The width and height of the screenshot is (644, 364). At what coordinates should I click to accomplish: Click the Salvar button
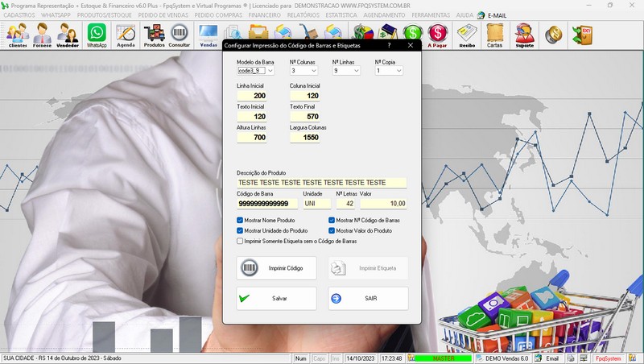[276, 298]
